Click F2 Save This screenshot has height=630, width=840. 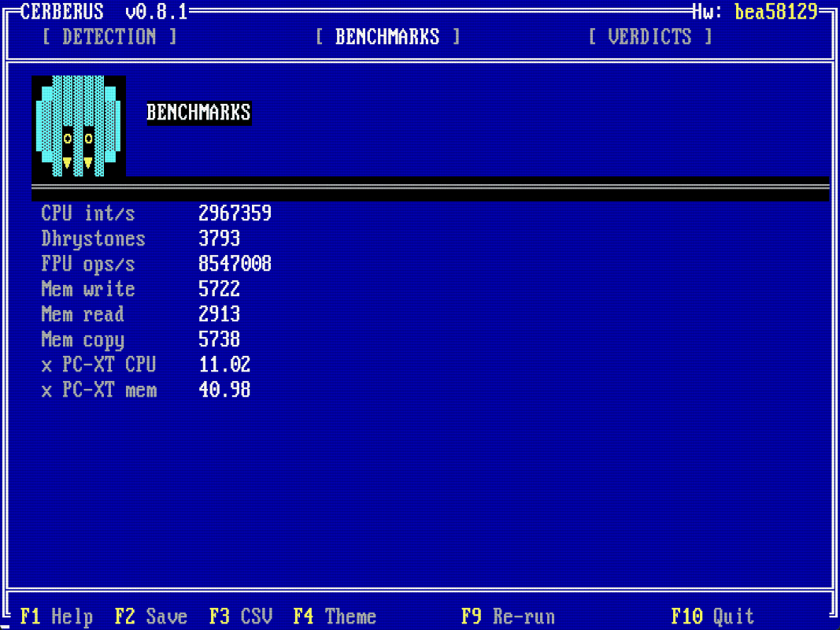(x=151, y=617)
